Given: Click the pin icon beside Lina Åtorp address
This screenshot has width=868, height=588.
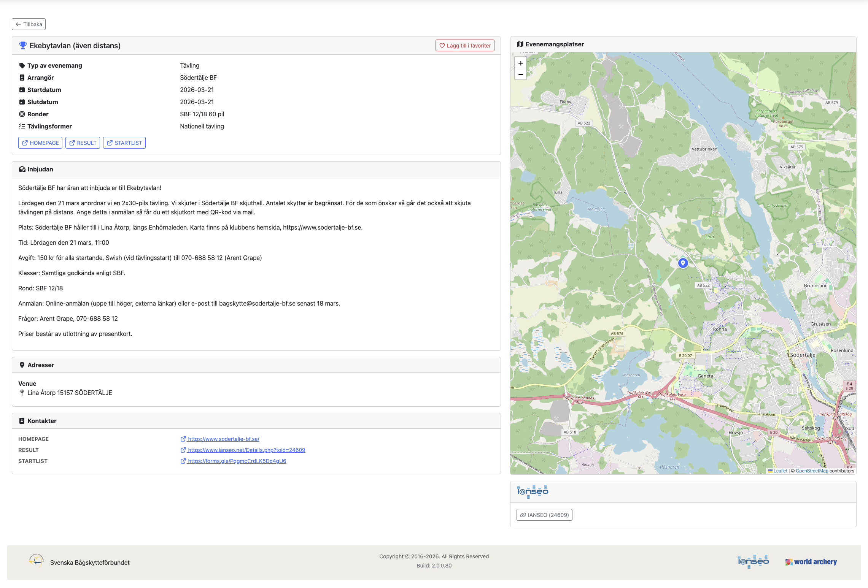Looking at the screenshot, I should click(x=22, y=393).
